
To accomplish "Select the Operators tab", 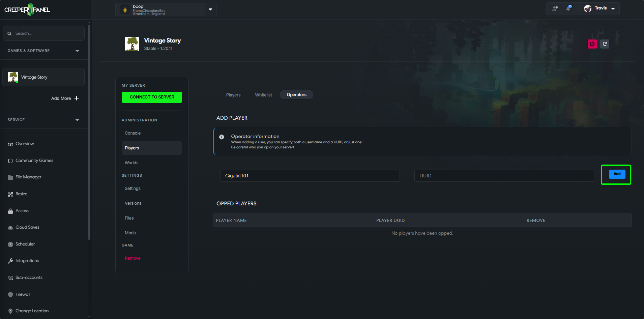I will [296, 95].
